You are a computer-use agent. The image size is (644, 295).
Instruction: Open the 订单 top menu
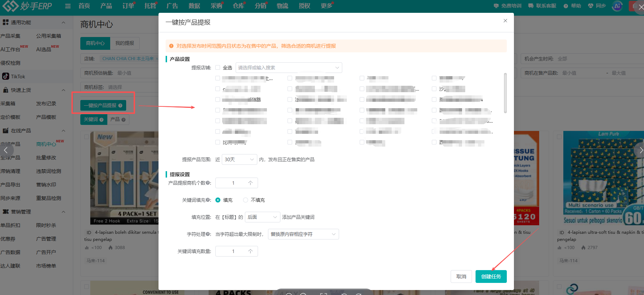pos(128,6)
